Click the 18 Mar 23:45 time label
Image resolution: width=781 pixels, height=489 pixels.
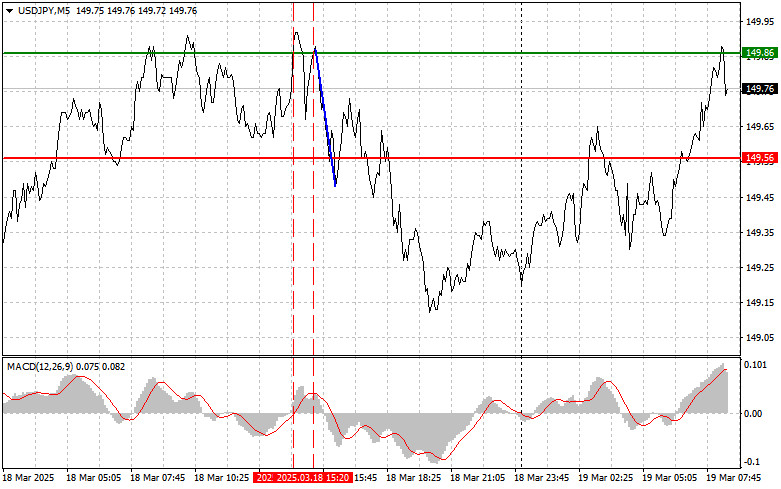pos(543,479)
